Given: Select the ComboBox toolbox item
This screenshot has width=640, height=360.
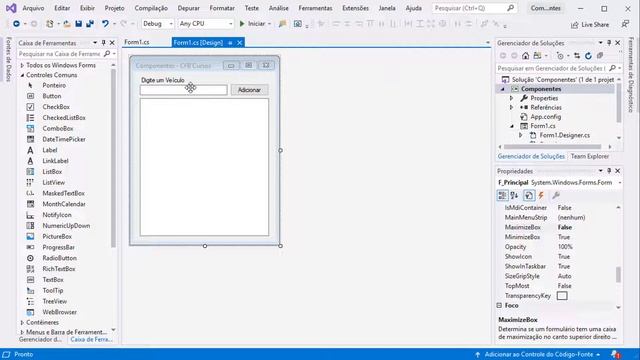Looking at the screenshot, I should pos(58,129).
